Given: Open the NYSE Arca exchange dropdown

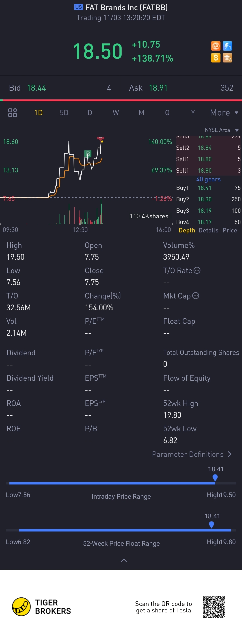Looking at the screenshot, I should pos(221,130).
